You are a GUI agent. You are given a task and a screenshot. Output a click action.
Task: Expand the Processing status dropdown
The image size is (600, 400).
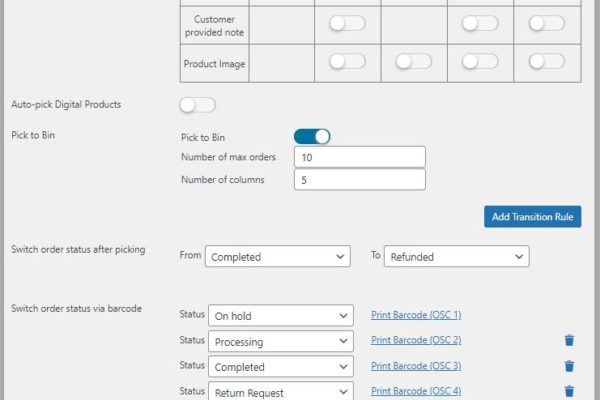[x=280, y=342]
